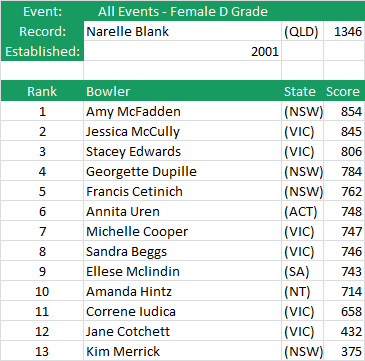Select the established year 2001 cell
The width and height of the screenshot is (365, 361).
point(182,51)
